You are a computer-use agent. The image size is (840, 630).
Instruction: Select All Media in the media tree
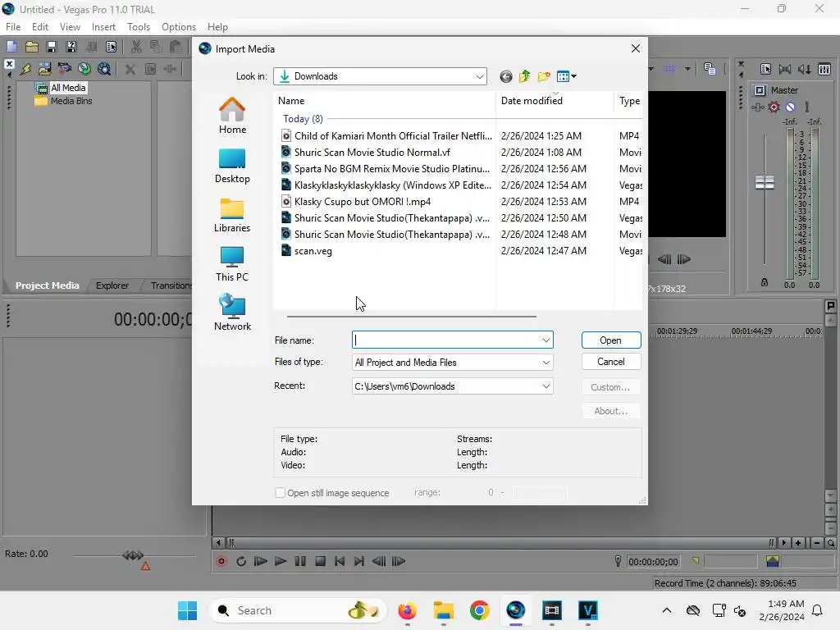68,88
